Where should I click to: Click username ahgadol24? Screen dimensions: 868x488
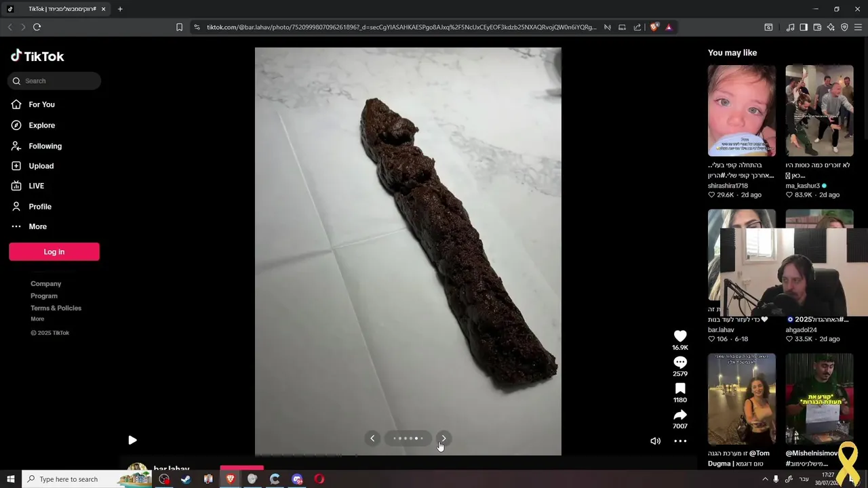(801, 330)
